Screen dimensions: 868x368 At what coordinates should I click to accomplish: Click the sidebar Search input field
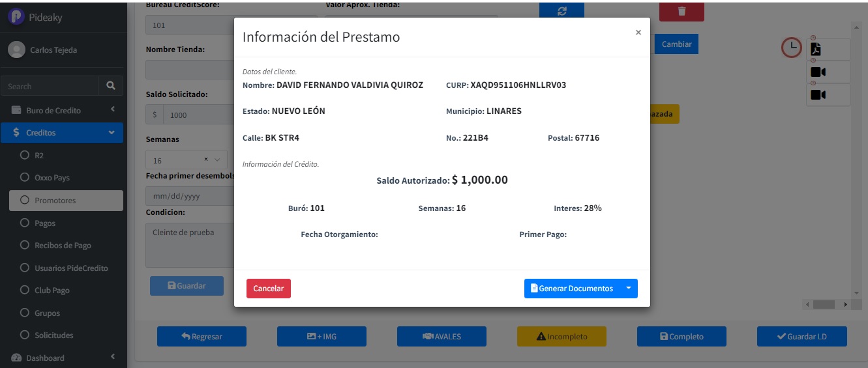pyautogui.click(x=50, y=86)
